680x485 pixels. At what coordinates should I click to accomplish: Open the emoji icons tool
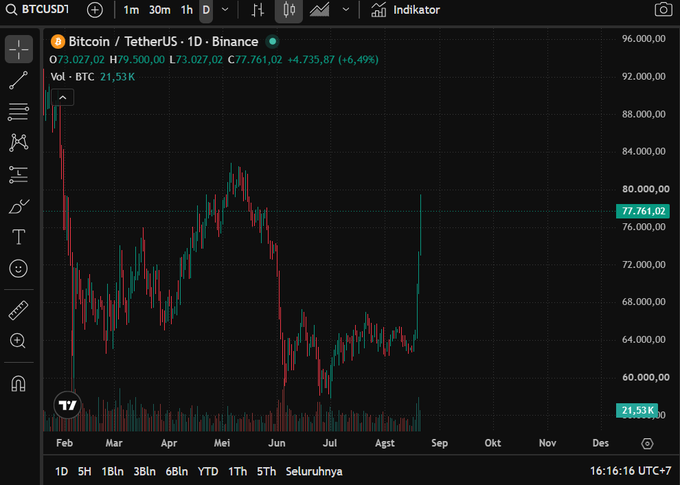point(18,269)
